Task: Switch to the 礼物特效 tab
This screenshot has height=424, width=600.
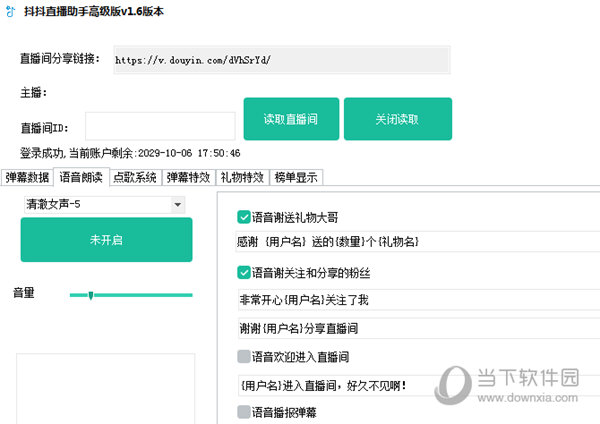Action: point(241,178)
